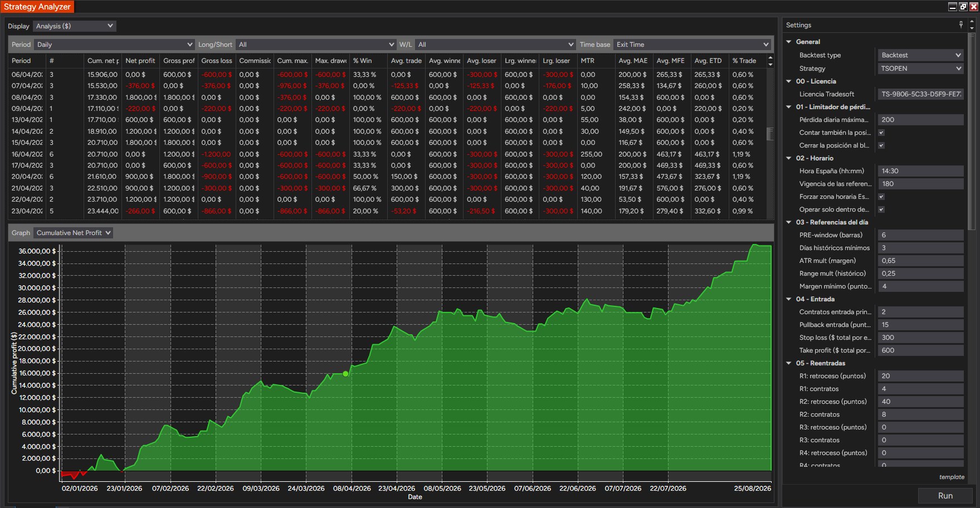The image size is (980, 508).
Task: Collapse the '02 - Horario' section
Action: click(x=789, y=158)
